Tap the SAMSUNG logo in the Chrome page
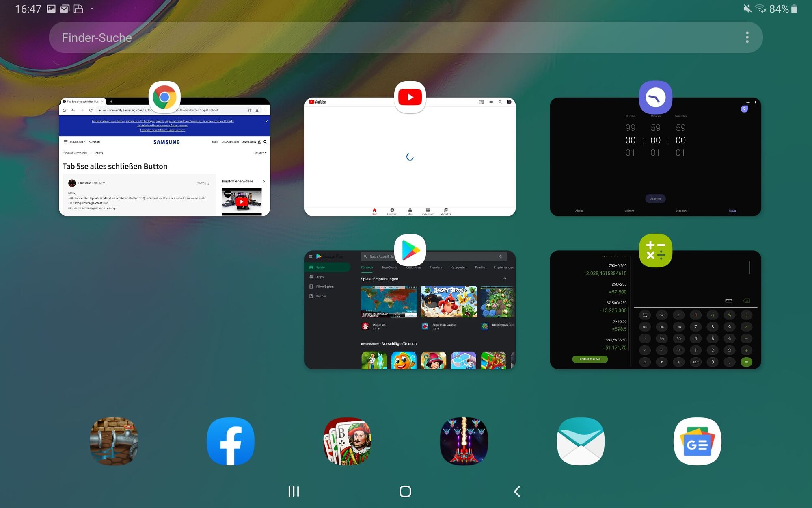812x508 pixels. (166, 142)
